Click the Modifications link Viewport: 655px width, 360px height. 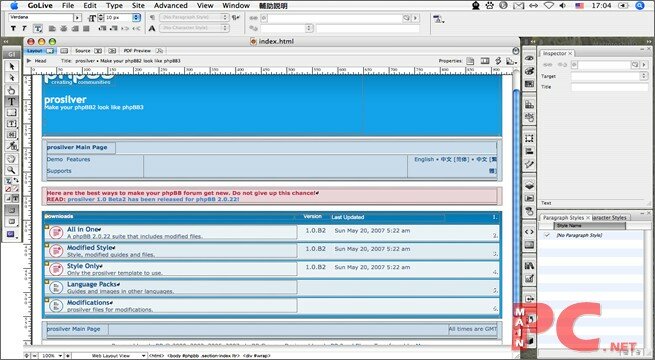89,302
